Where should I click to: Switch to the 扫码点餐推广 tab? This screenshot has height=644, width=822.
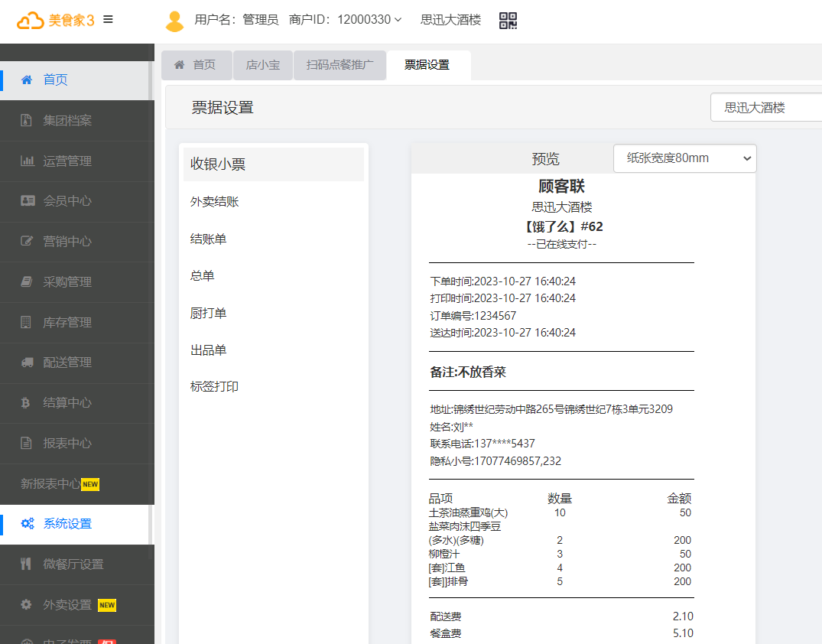coord(340,65)
